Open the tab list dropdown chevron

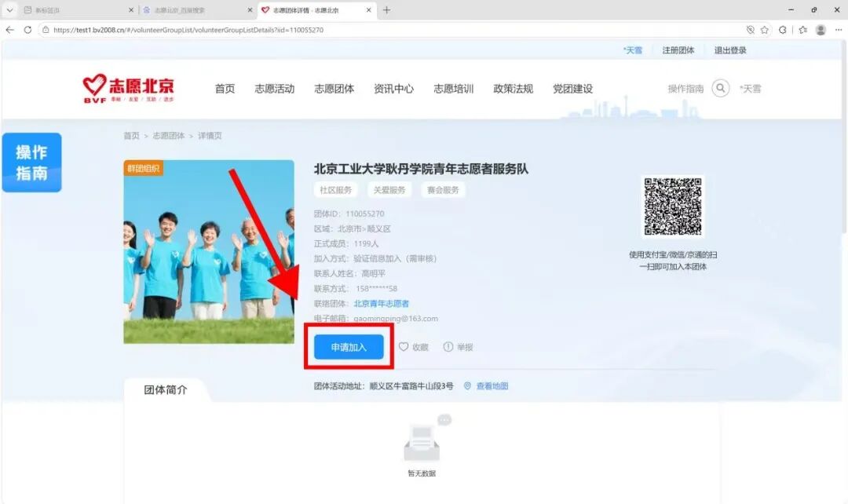point(9,9)
